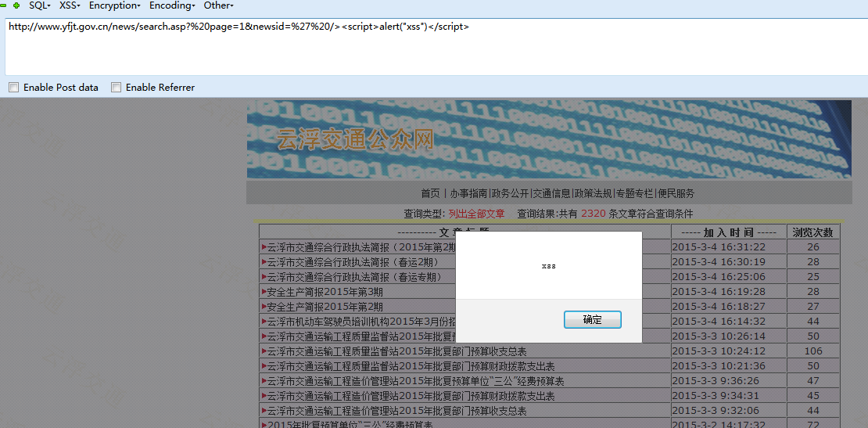
Task: Open 质量监督站2015年批复部门预算财政拨款支出表 article
Action: [411, 366]
